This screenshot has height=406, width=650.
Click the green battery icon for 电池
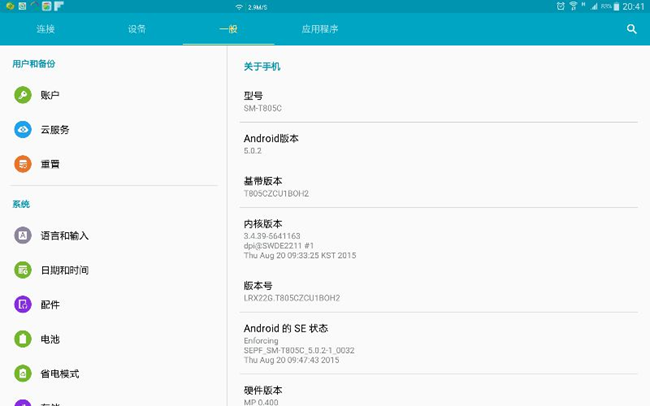point(23,339)
